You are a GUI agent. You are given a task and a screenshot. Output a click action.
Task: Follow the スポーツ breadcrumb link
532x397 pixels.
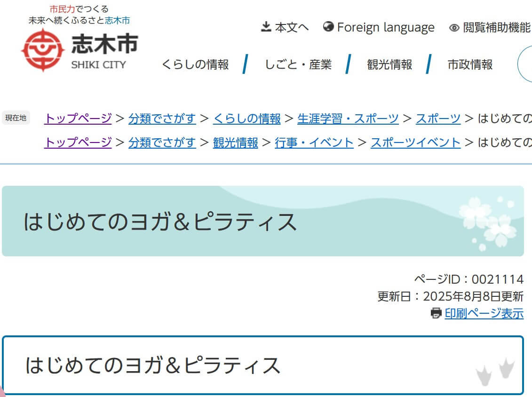click(x=438, y=118)
